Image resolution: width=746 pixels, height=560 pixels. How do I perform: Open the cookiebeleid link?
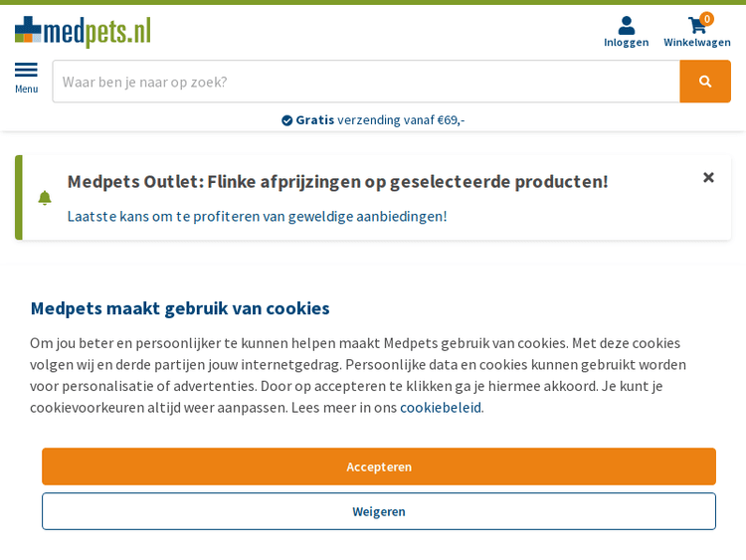[441, 407]
